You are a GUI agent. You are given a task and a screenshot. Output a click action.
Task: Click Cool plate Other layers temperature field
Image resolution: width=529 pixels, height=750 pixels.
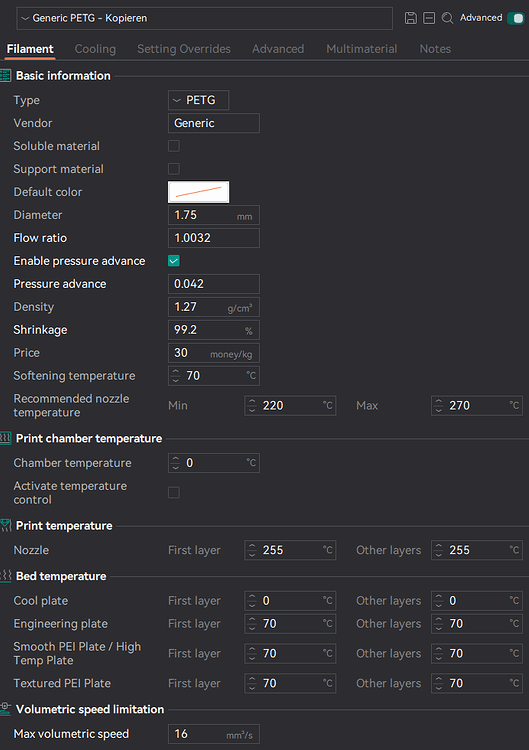477,601
